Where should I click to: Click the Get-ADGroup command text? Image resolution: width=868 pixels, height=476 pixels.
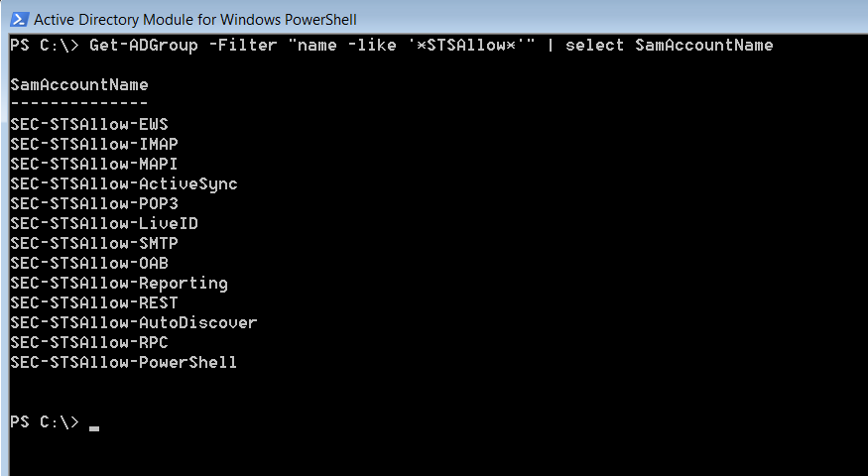[144, 46]
